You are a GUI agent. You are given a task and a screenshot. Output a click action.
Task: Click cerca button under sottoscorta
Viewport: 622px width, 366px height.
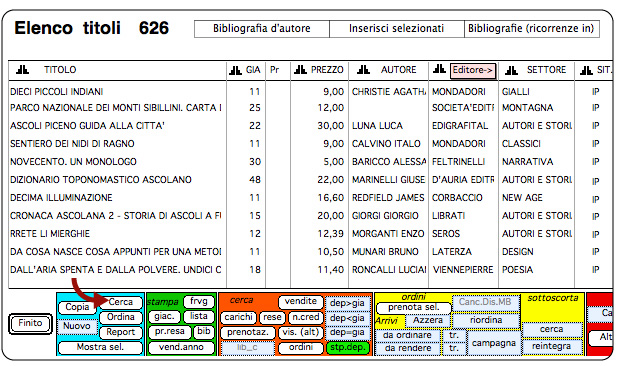point(552,330)
